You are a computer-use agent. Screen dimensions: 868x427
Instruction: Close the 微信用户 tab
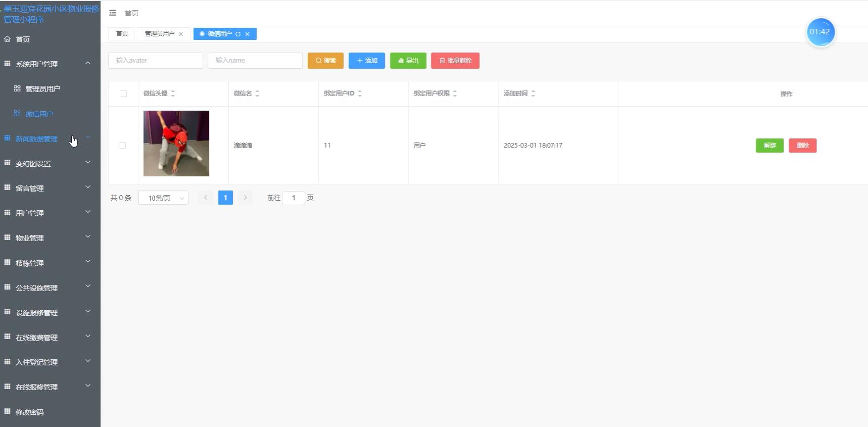248,34
